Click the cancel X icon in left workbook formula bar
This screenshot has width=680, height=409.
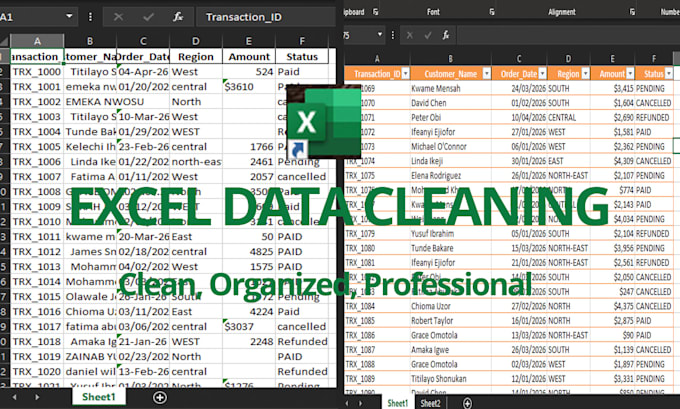point(118,17)
